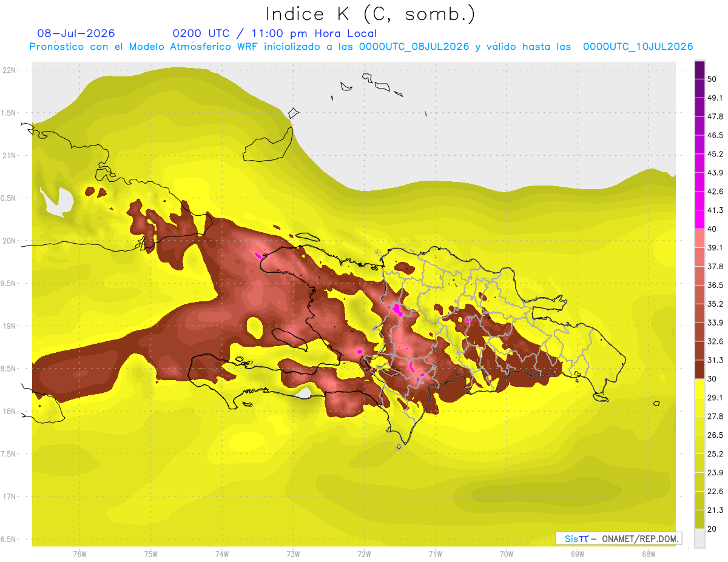Click the '22N' latitude axis label

(10, 70)
